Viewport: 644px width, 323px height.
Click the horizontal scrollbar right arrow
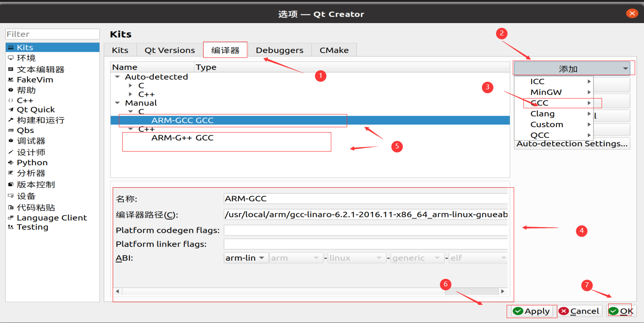[x=502, y=291]
